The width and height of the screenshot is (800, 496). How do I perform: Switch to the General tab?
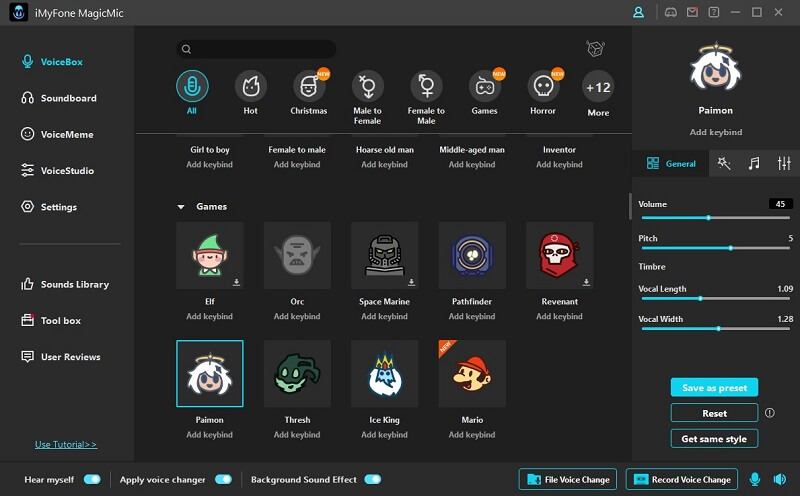[670, 163]
